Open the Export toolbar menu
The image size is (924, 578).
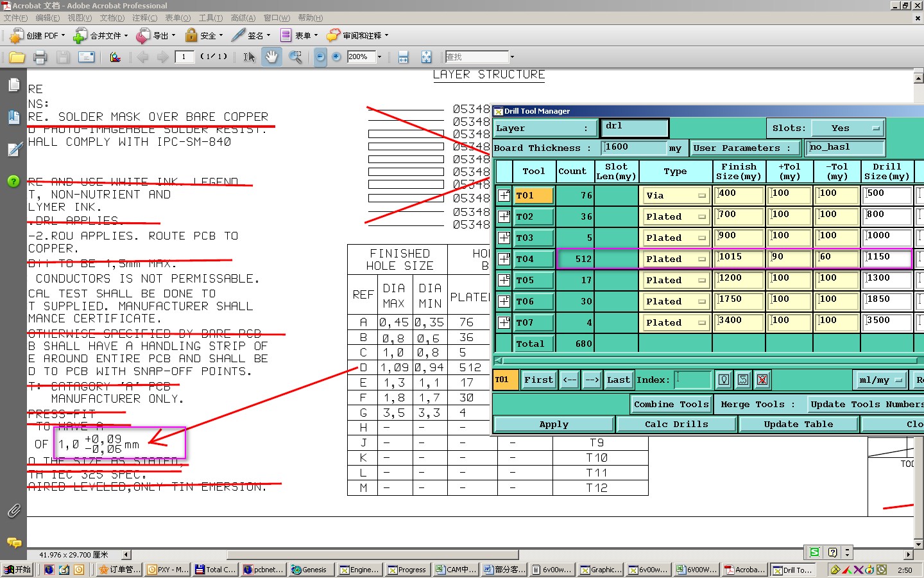coord(155,35)
